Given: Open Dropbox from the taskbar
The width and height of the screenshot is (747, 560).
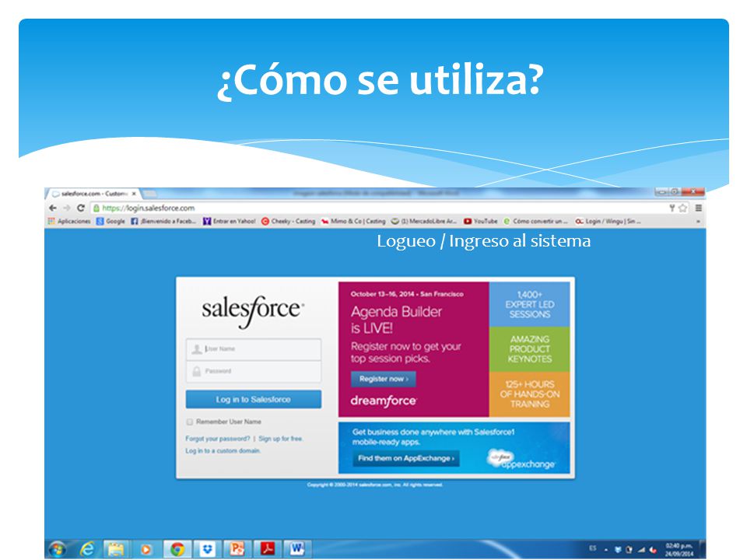Looking at the screenshot, I should (207, 550).
